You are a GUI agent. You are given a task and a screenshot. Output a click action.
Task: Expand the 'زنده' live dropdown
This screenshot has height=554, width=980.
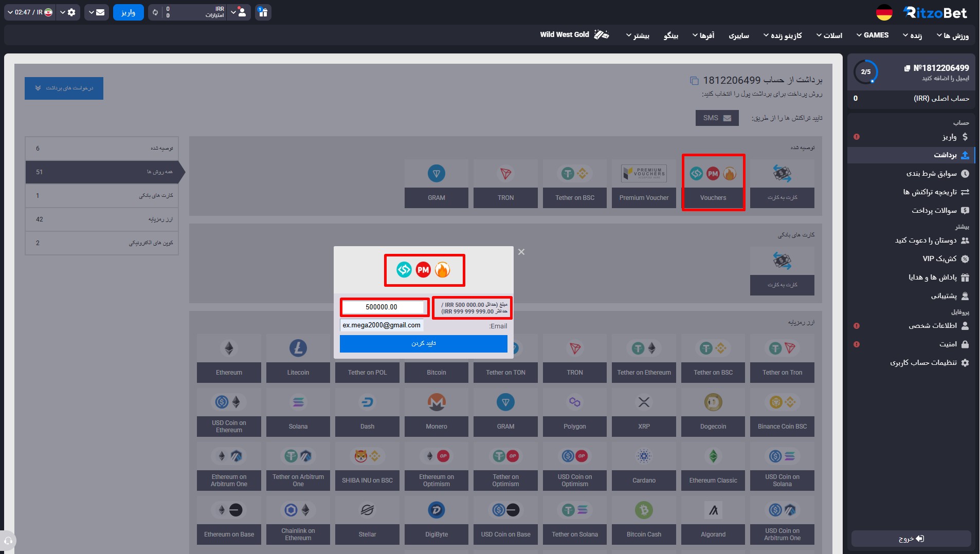[x=913, y=35]
